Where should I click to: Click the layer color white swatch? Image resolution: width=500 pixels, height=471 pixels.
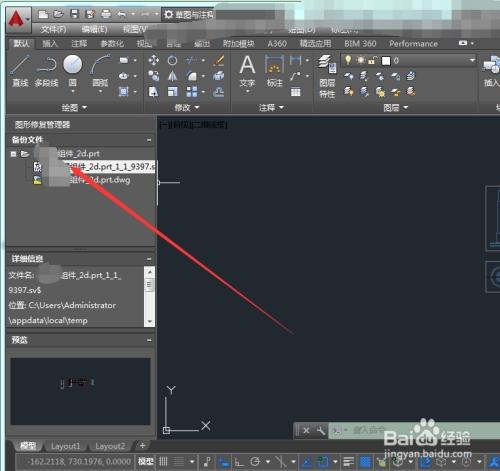click(386, 61)
